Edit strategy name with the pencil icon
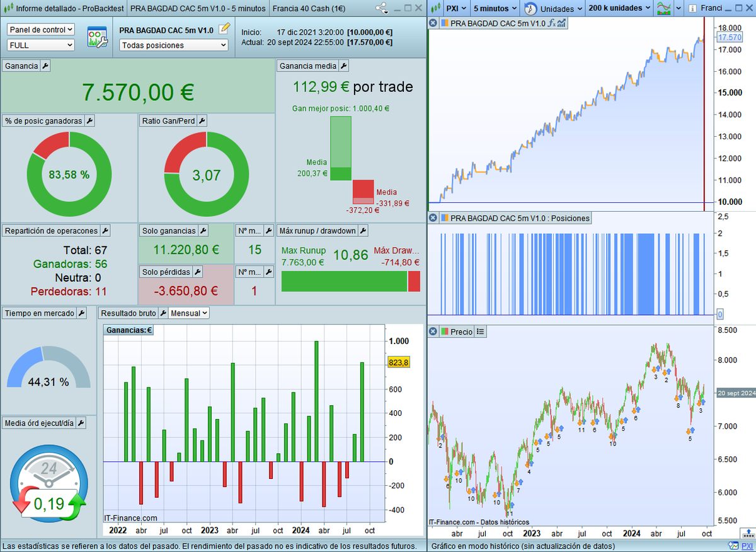 pyautogui.click(x=224, y=29)
